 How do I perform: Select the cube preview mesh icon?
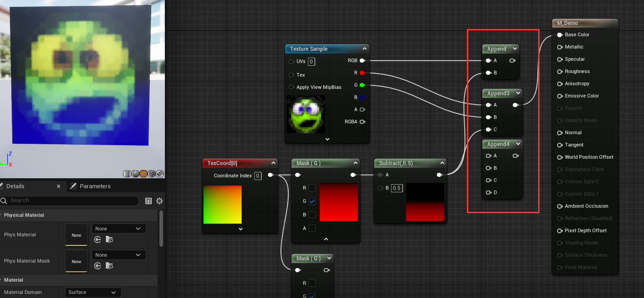coord(152,174)
